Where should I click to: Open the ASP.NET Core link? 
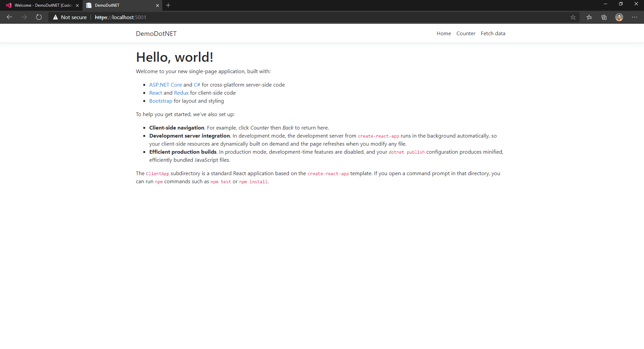[166, 85]
